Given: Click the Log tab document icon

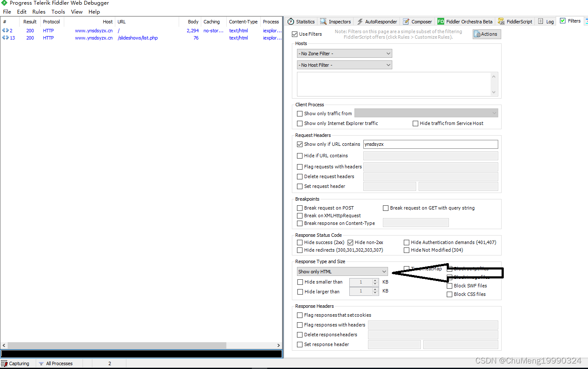Looking at the screenshot, I should coord(541,21).
